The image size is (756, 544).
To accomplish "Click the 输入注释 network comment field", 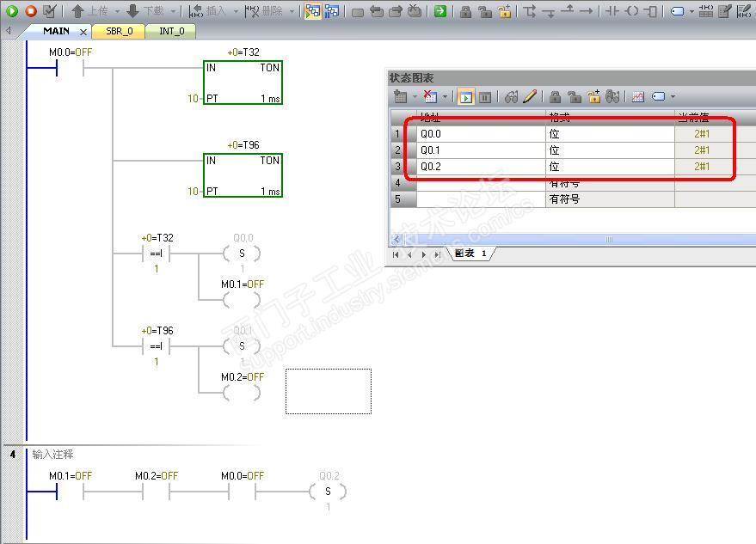I will tap(52, 454).
